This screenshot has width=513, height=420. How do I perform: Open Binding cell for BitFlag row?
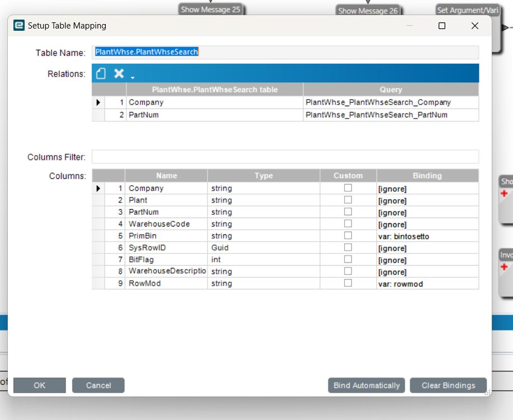[427, 259]
